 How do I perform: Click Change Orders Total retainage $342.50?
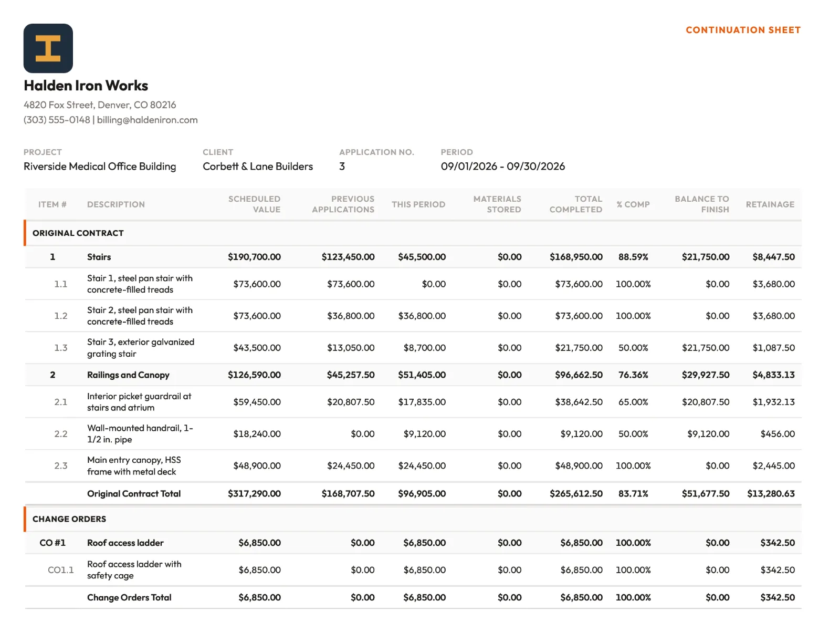778,598
